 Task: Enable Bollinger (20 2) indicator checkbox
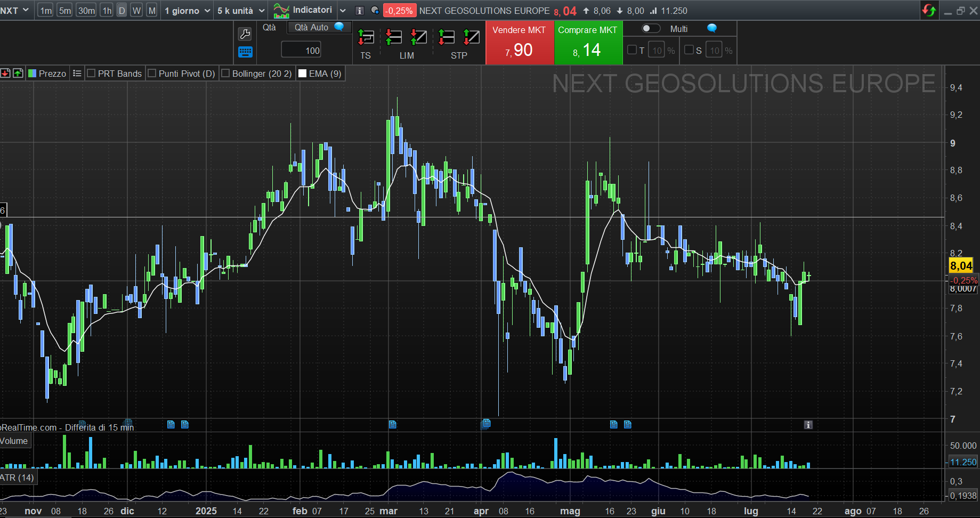[x=225, y=74]
